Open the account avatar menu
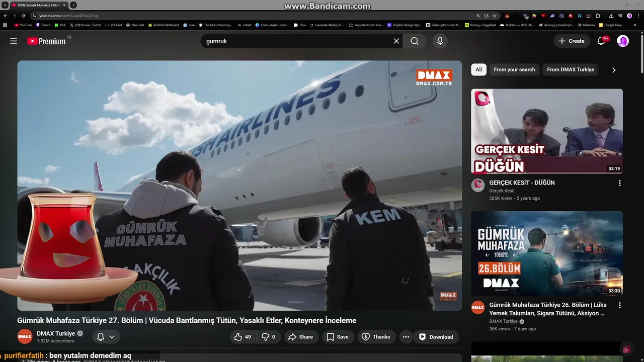The width and height of the screenshot is (644, 362). [623, 41]
